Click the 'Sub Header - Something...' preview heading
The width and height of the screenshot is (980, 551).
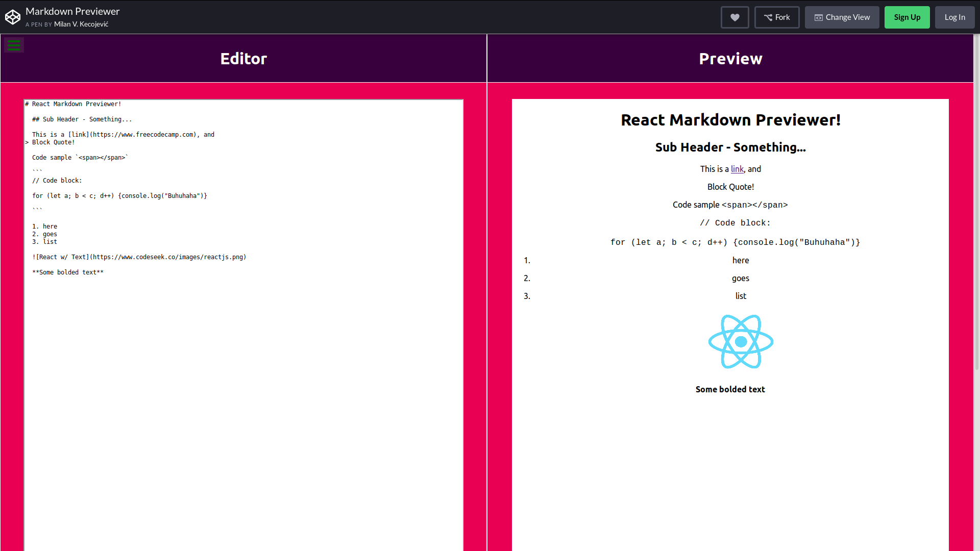point(730,147)
